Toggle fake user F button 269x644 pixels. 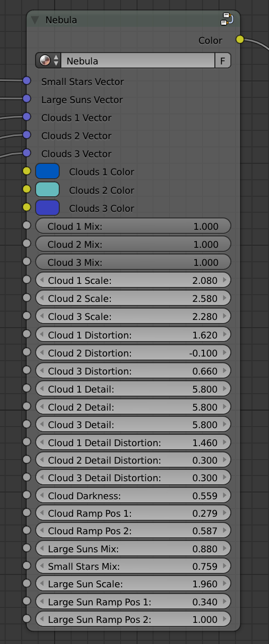(x=223, y=61)
